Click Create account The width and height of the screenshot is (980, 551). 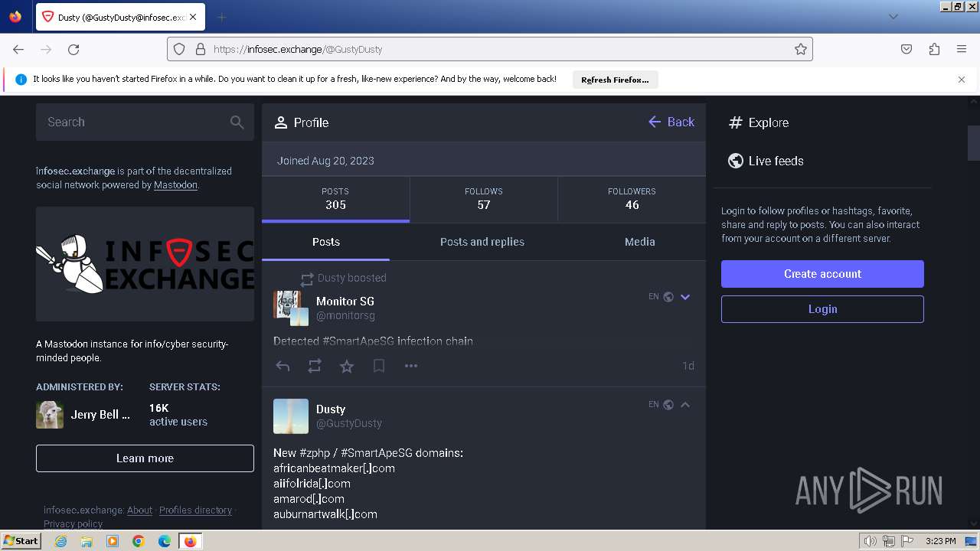[x=822, y=274]
